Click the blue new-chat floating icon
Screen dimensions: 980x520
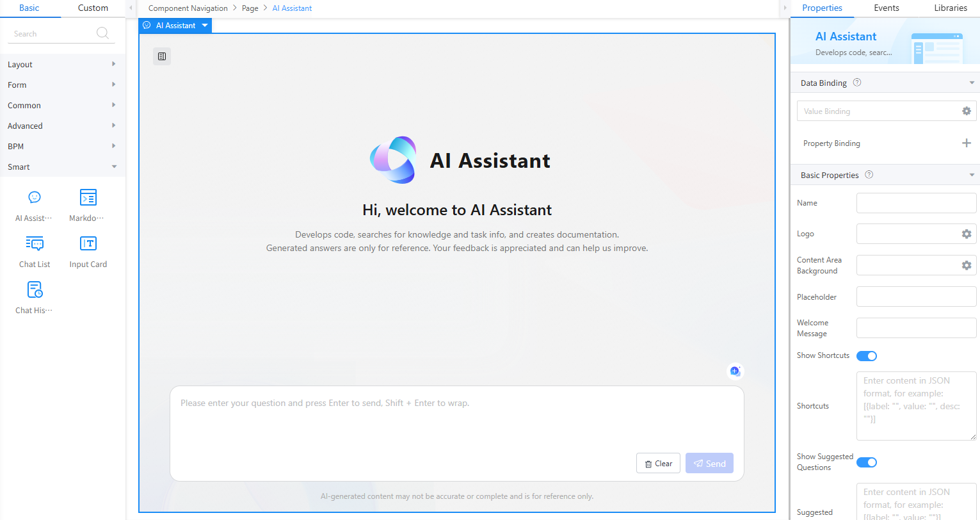[735, 371]
